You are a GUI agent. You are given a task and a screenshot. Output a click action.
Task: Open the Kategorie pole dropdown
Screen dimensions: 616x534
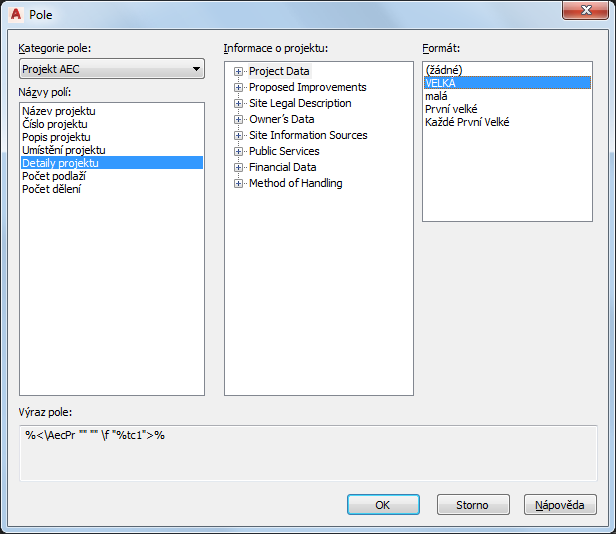click(x=112, y=69)
